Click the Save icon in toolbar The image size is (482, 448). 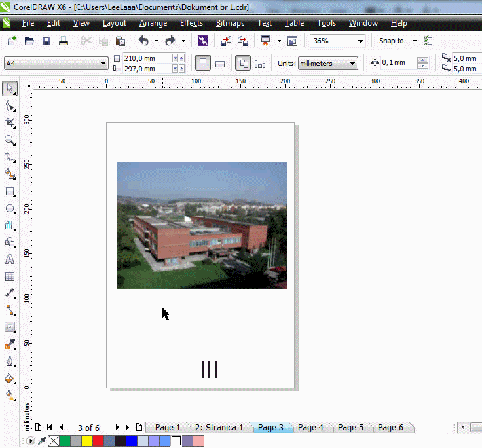point(46,41)
